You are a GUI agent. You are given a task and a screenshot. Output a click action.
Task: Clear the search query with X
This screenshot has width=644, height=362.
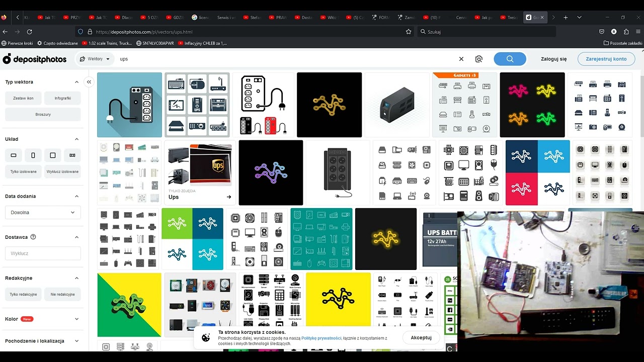[461, 59]
